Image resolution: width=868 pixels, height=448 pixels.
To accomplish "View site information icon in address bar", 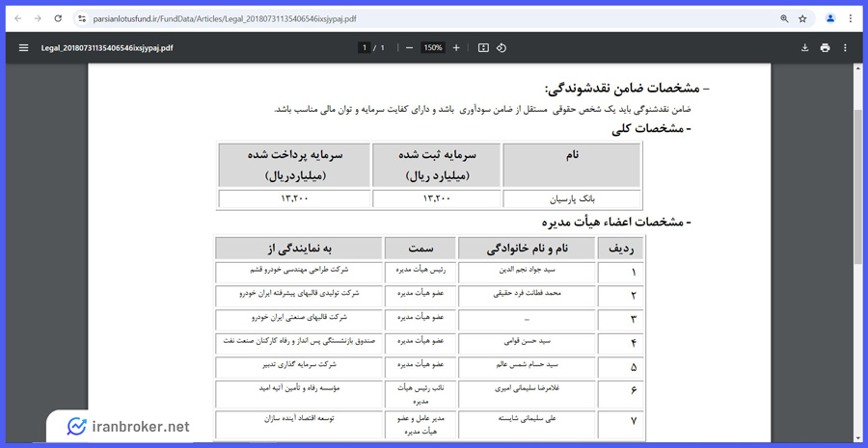I will pyautogui.click(x=82, y=18).
